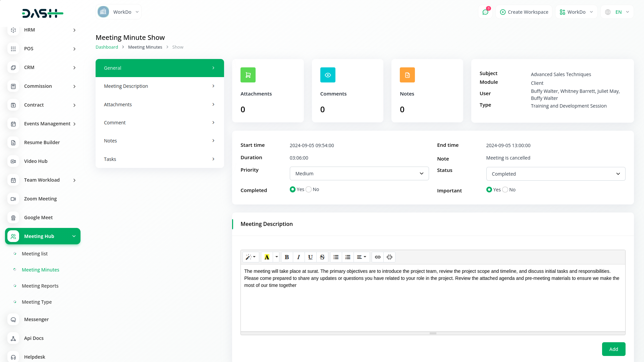Image resolution: width=644 pixels, height=362 pixels.
Task: Open the chat messages icon in header
Action: pos(485,12)
